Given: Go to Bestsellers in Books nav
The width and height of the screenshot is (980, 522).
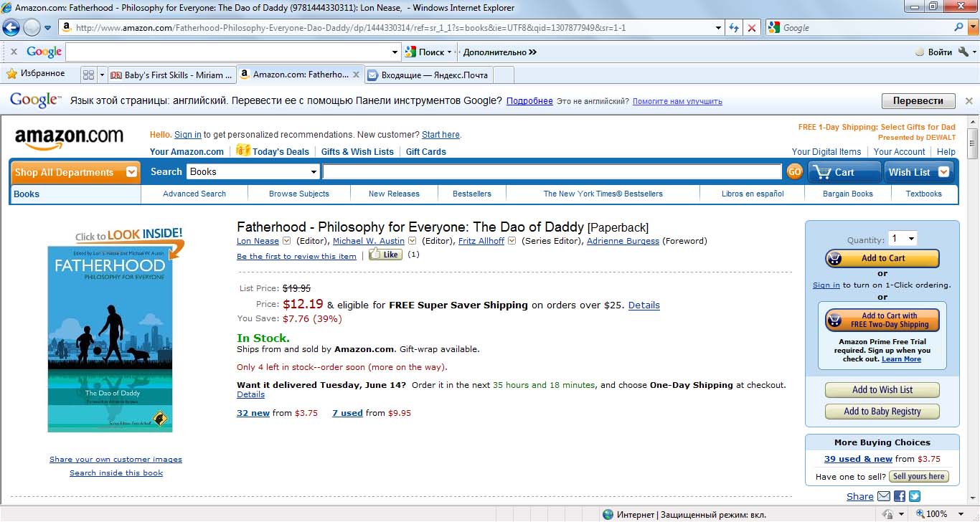Looking at the screenshot, I should [472, 194].
